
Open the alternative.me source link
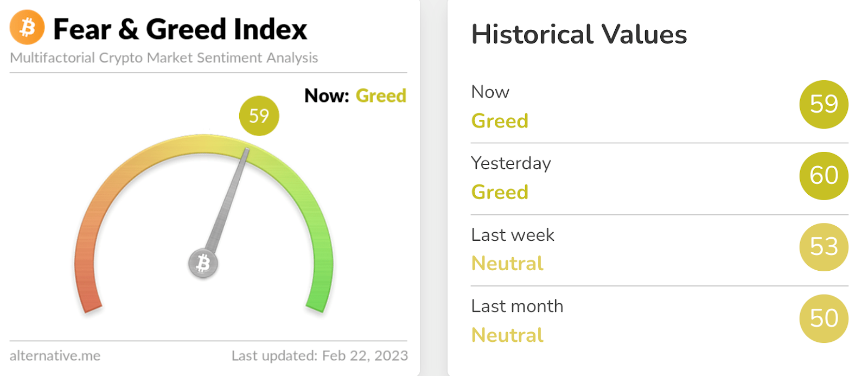(x=55, y=356)
